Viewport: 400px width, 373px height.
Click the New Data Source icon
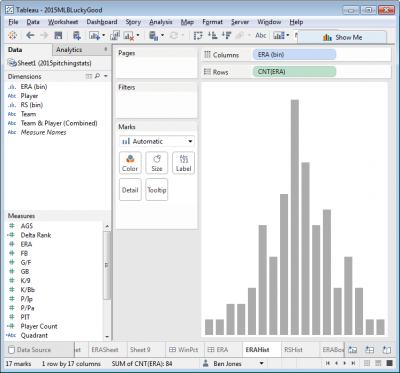(x=77, y=35)
